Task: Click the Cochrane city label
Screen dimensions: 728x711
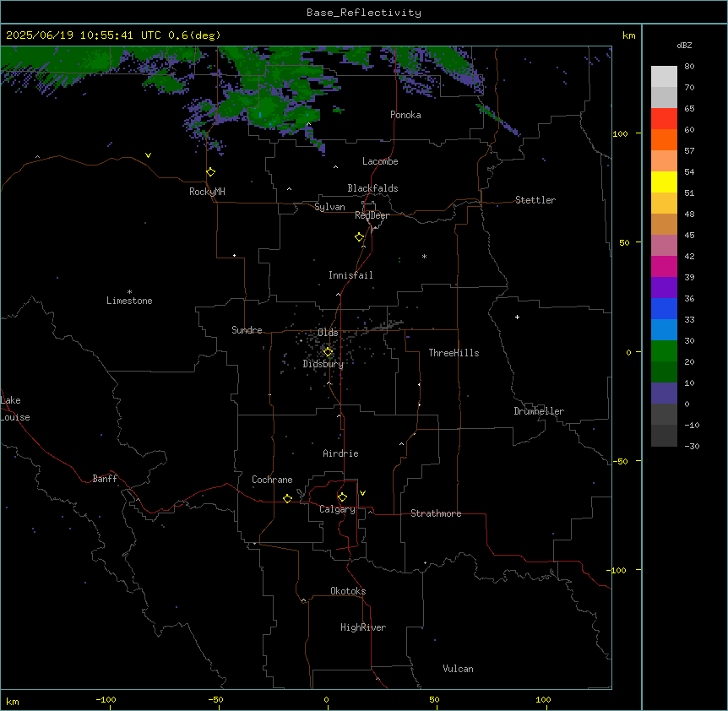Action: point(272,480)
